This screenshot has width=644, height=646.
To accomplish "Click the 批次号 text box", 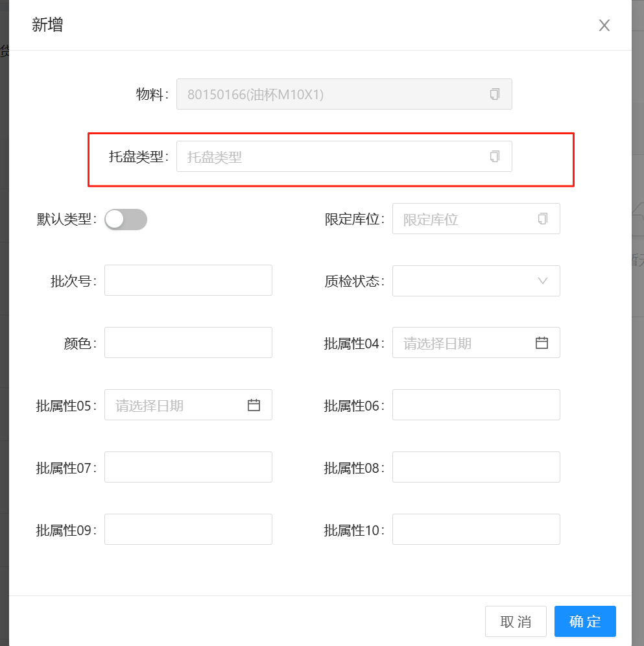I will (188, 280).
